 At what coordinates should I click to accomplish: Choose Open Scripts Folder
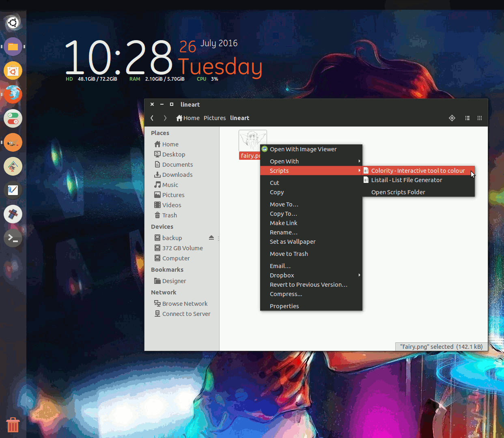[418, 192]
